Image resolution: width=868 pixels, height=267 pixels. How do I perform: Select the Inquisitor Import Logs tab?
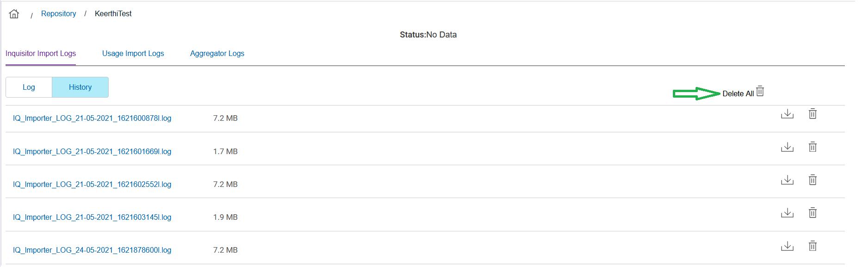(x=41, y=54)
